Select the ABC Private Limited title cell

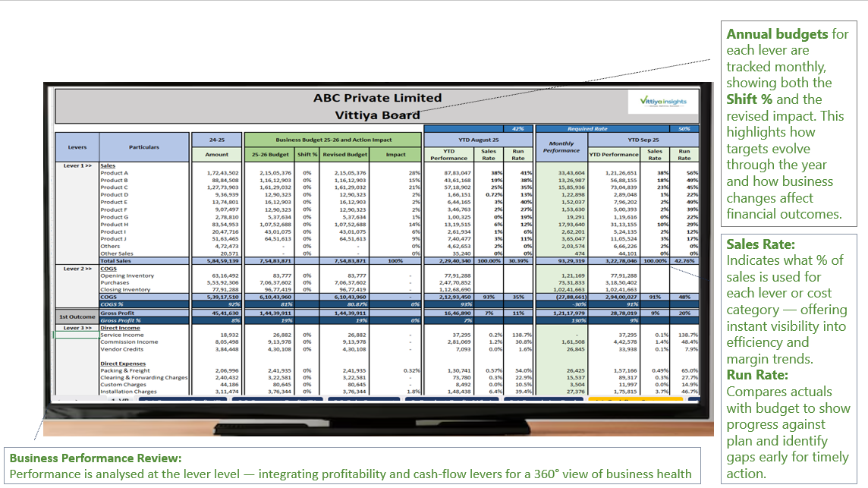coord(377,98)
